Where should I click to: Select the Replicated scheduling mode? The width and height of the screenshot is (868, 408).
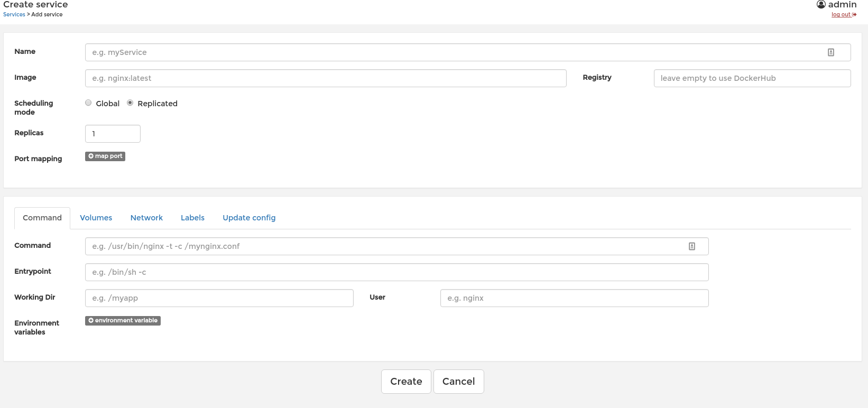pos(130,103)
